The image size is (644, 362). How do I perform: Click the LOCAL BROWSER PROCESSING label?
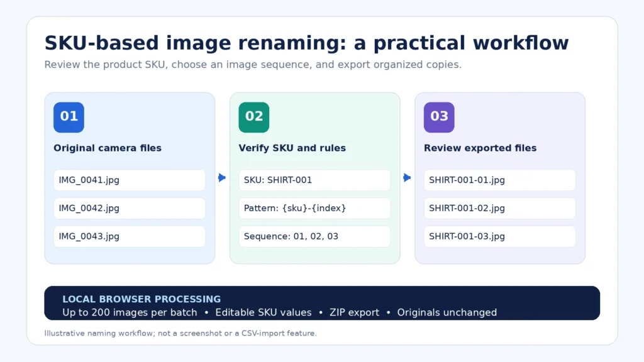142,299
